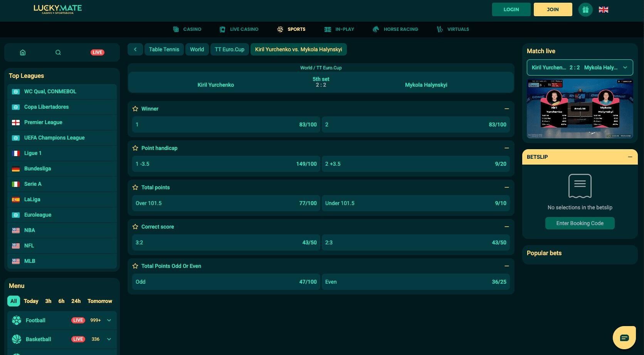The height and width of the screenshot is (355, 644).
Task: Select the Over 101.5 odds
Action: click(x=226, y=203)
